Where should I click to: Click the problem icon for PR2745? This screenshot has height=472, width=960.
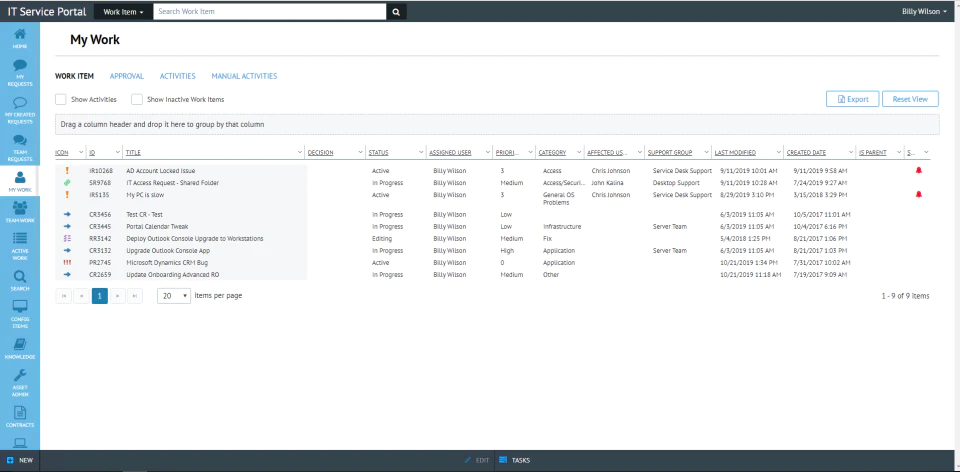(67, 263)
